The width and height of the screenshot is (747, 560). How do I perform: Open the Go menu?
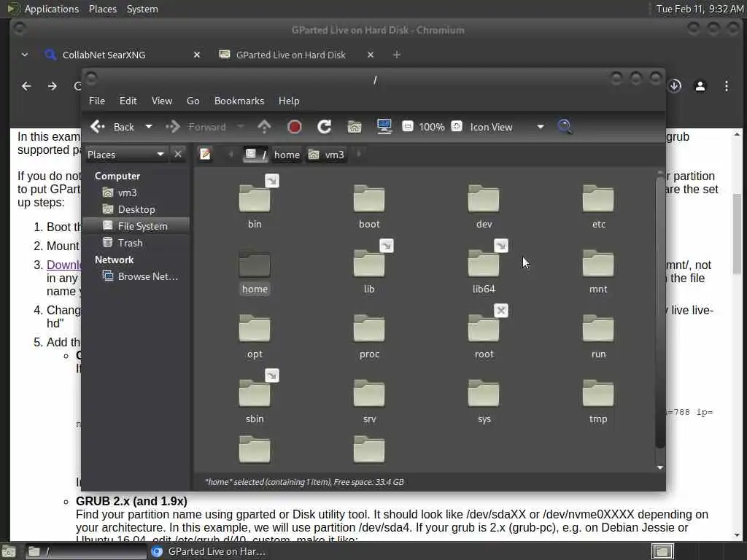193,101
